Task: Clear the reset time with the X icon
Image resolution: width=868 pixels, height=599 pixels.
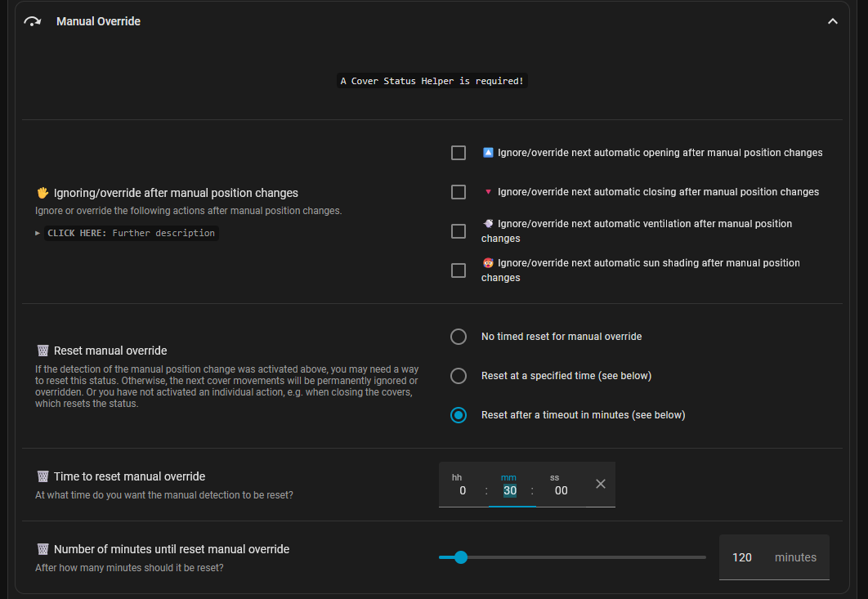Action: pyautogui.click(x=601, y=484)
